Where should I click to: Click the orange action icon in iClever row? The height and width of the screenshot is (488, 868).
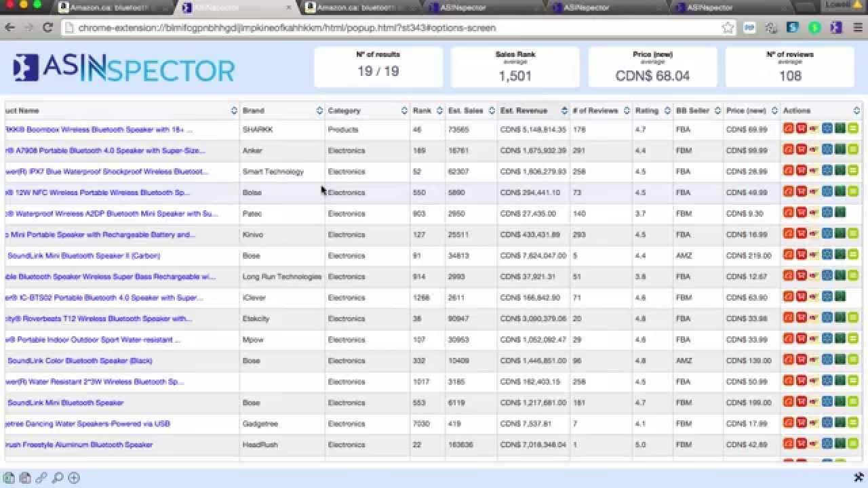(788, 297)
